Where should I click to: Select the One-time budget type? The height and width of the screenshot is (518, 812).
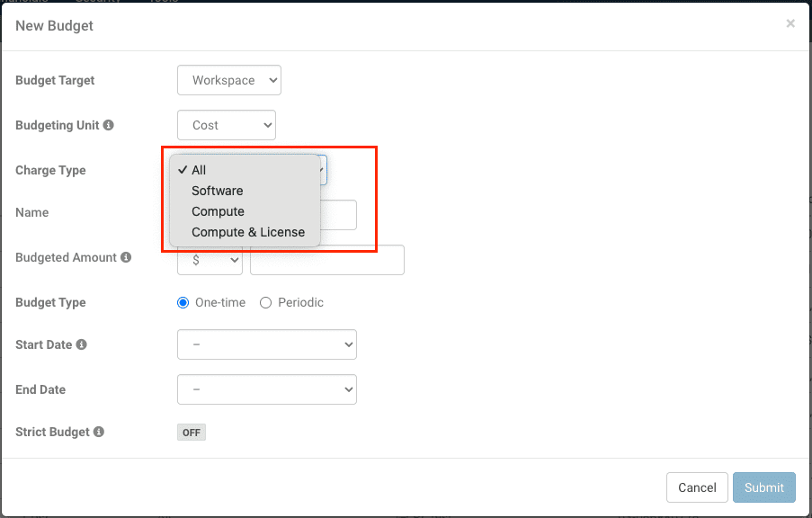point(183,303)
